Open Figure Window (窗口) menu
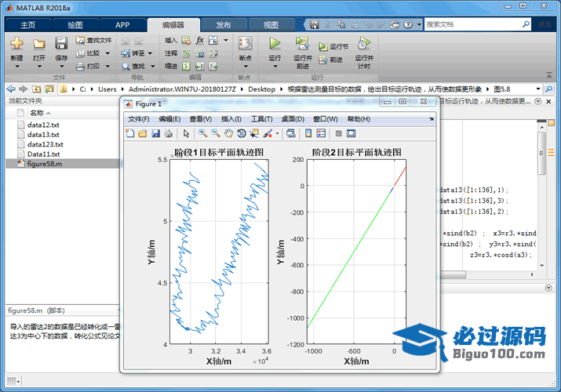The image size is (561, 392). coord(325,119)
